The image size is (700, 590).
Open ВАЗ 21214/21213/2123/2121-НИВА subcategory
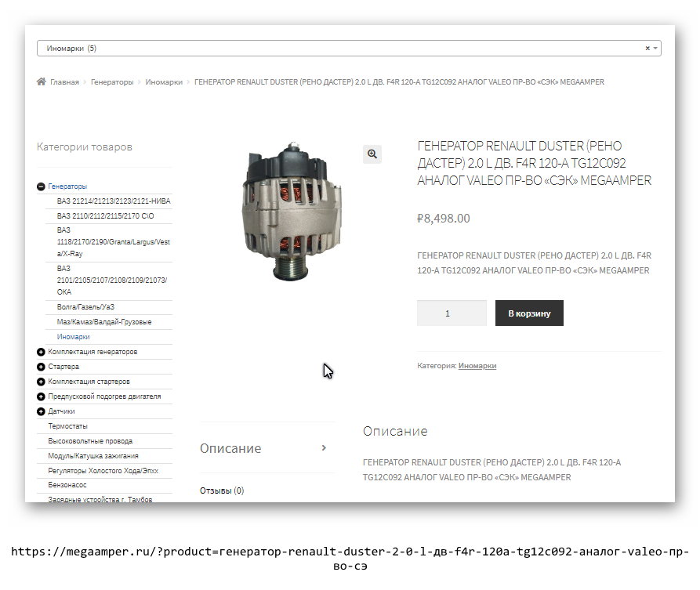[114, 201]
